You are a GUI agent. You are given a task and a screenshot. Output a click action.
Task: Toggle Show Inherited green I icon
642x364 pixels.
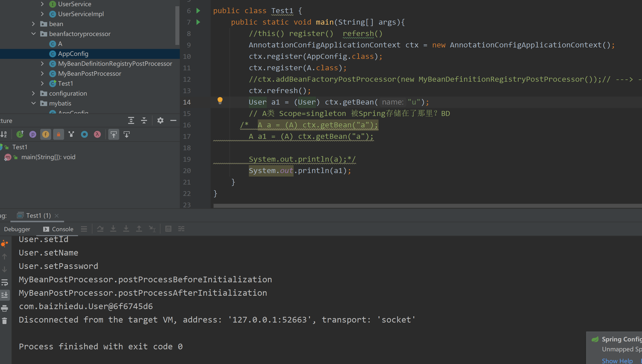point(20,135)
